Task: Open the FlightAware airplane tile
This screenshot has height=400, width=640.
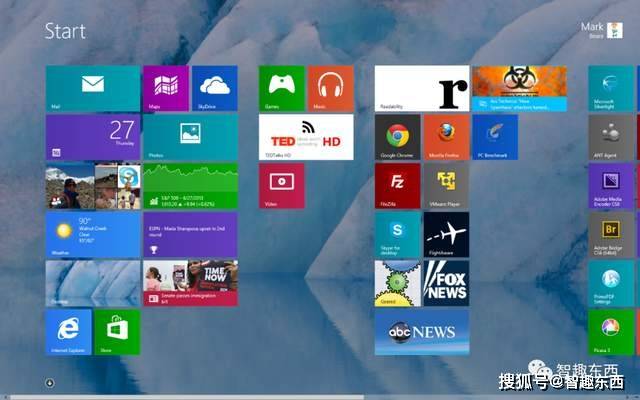Action: click(x=447, y=235)
